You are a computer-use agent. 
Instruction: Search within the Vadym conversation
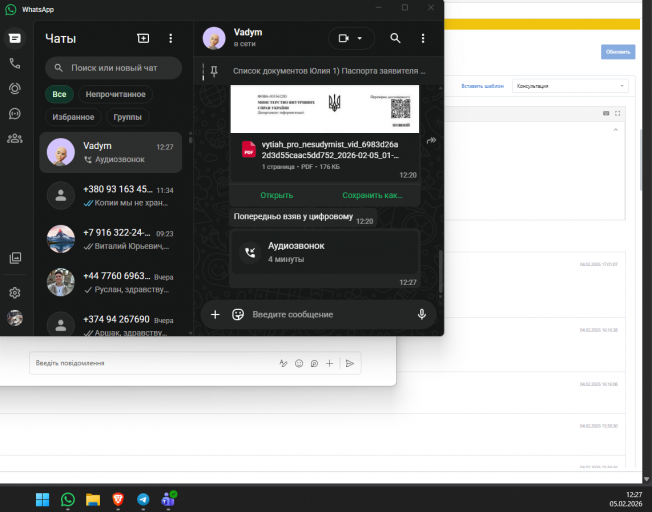point(395,38)
